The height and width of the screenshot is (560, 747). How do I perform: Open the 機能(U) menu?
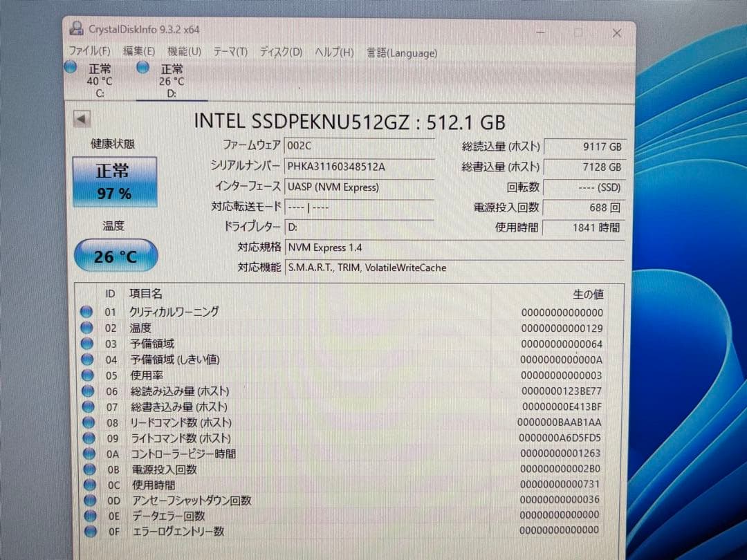pos(185,51)
